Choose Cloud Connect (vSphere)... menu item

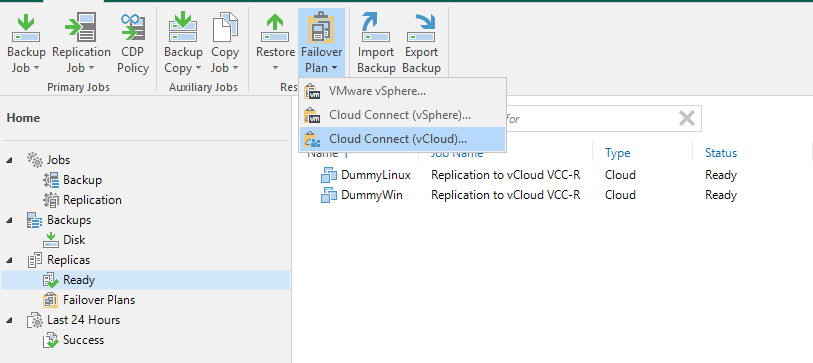pos(402,115)
